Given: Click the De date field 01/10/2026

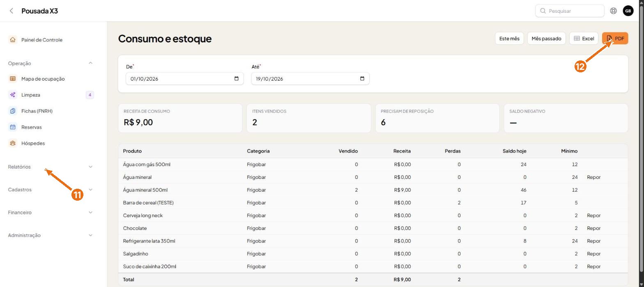Looking at the screenshot, I should click(184, 79).
